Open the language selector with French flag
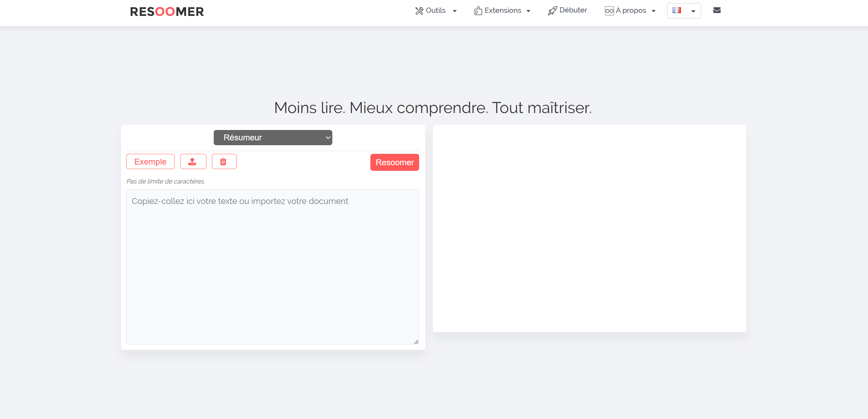 [684, 11]
